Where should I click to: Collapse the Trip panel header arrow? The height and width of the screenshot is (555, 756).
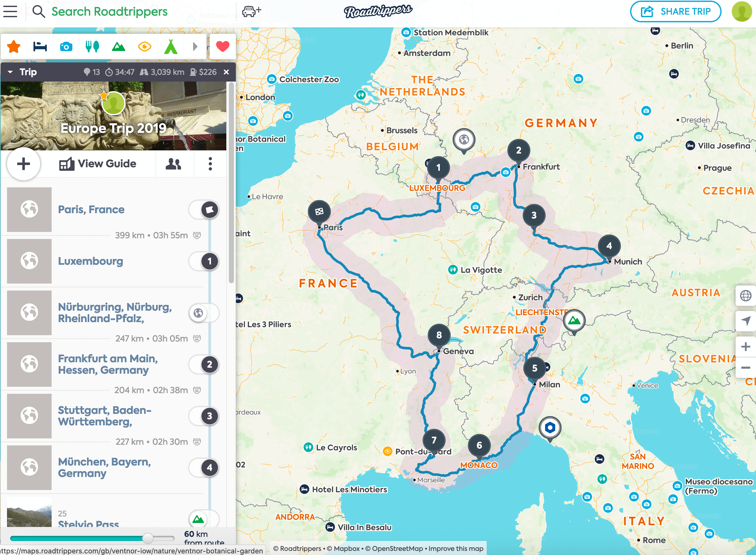11,72
